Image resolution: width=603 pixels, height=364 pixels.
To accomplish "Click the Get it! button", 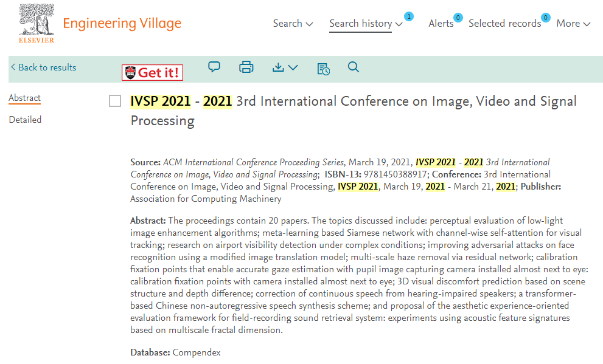I will pyautogui.click(x=152, y=72).
